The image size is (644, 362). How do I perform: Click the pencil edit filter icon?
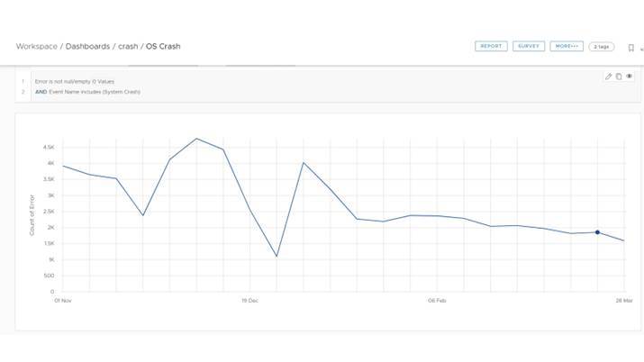click(608, 77)
